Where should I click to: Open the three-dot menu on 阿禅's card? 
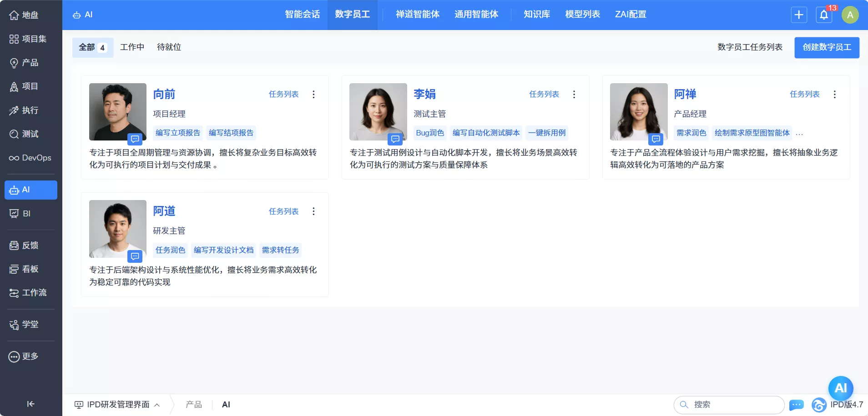point(834,94)
